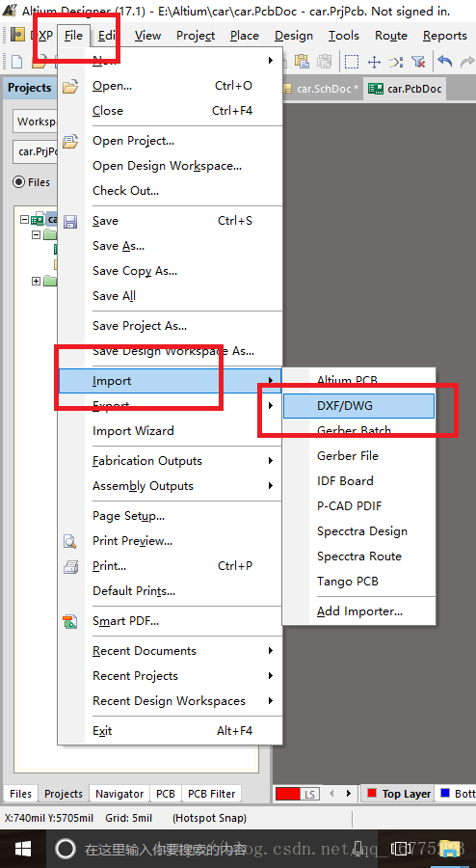This screenshot has width=476, height=868.
Task: Click the floppy disk icon beside Save
Action: coord(70,222)
